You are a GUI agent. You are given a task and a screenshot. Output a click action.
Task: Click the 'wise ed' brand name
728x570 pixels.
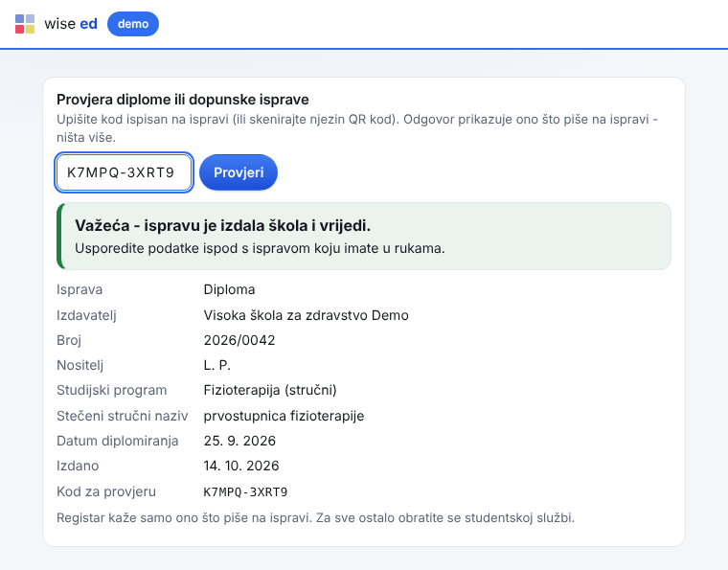tap(71, 24)
